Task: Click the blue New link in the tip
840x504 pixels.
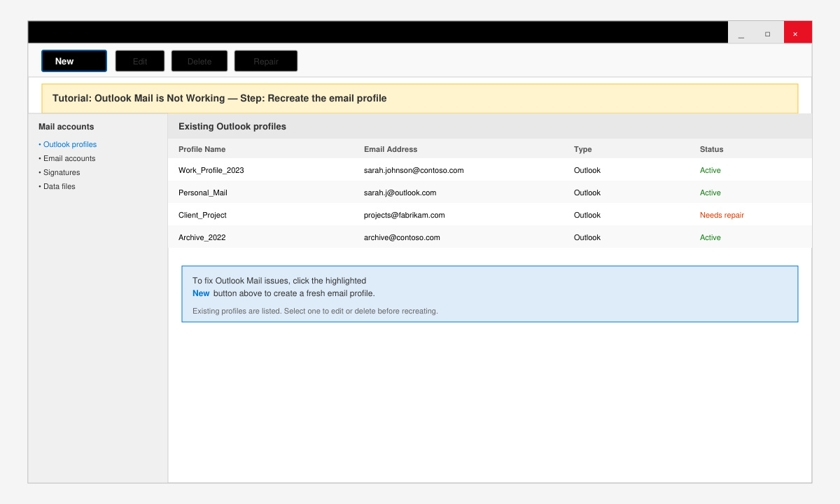Action: [x=201, y=293]
